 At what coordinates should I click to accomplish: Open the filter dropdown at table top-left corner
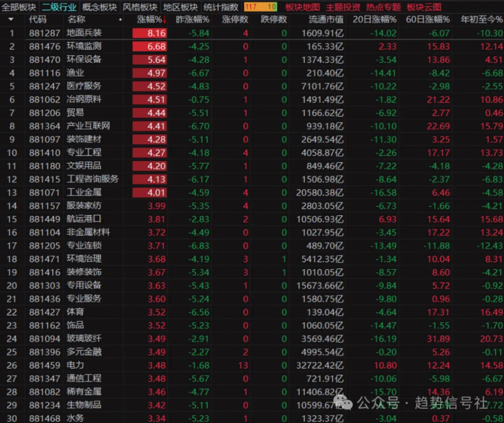11,20
